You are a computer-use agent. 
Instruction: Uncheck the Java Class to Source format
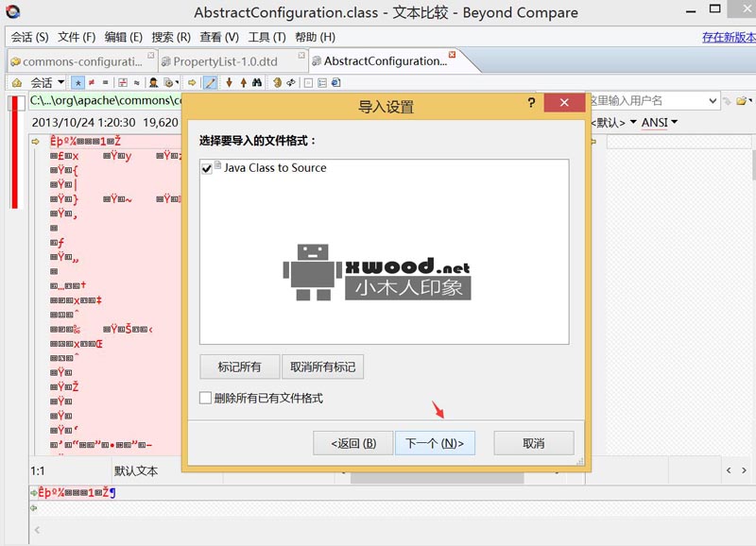[x=207, y=167]
